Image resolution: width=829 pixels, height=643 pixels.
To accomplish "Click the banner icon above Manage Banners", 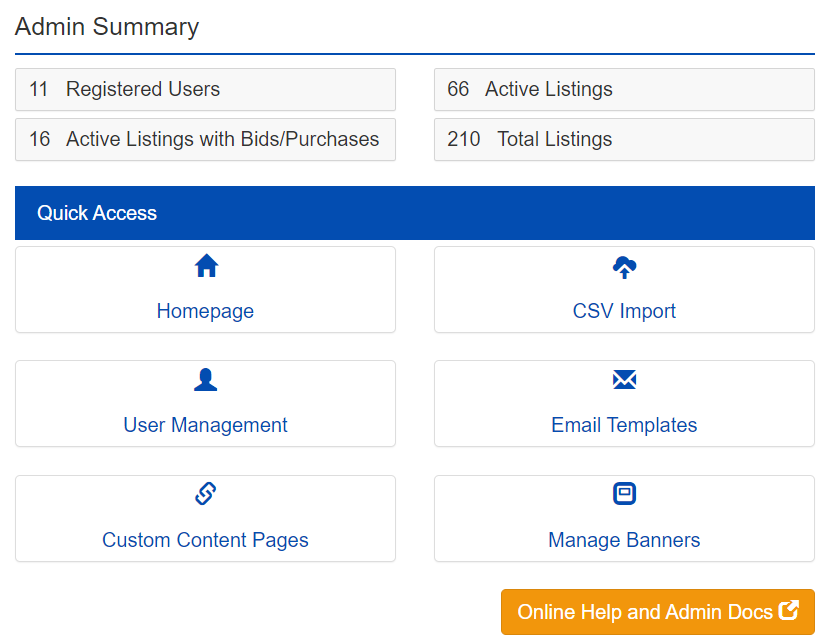I will 624,494.
